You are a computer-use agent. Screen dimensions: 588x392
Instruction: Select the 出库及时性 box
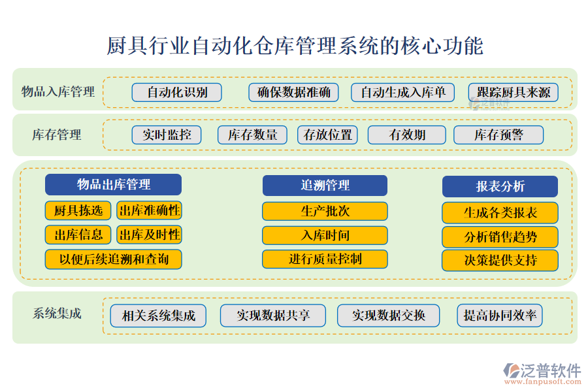149,235
